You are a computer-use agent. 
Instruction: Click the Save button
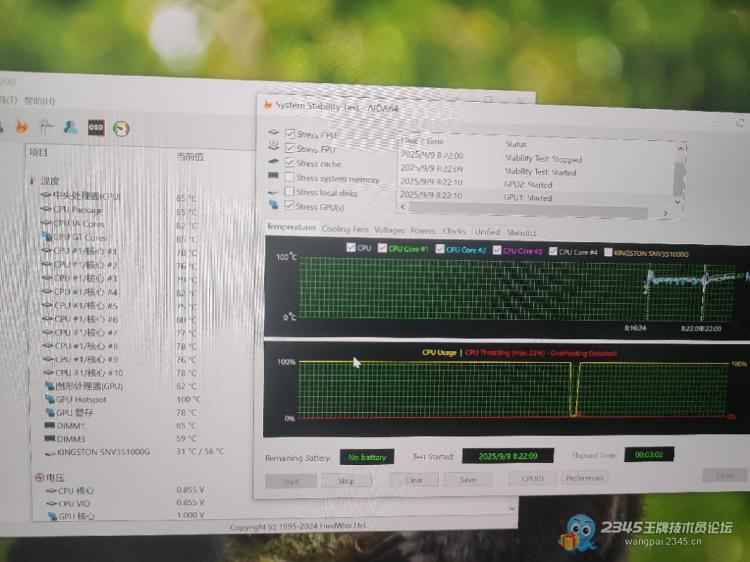(468, 479)
